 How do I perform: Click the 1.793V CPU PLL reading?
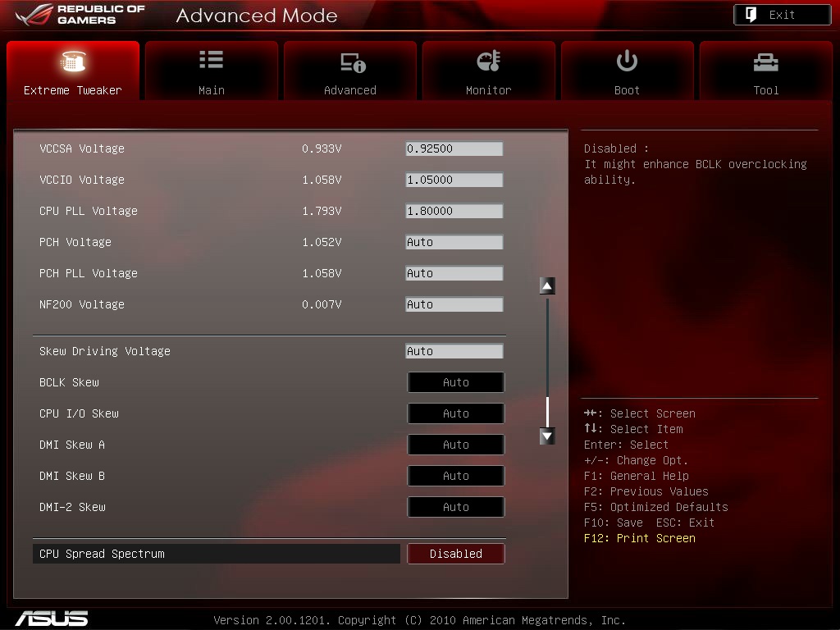coord(322,211)
